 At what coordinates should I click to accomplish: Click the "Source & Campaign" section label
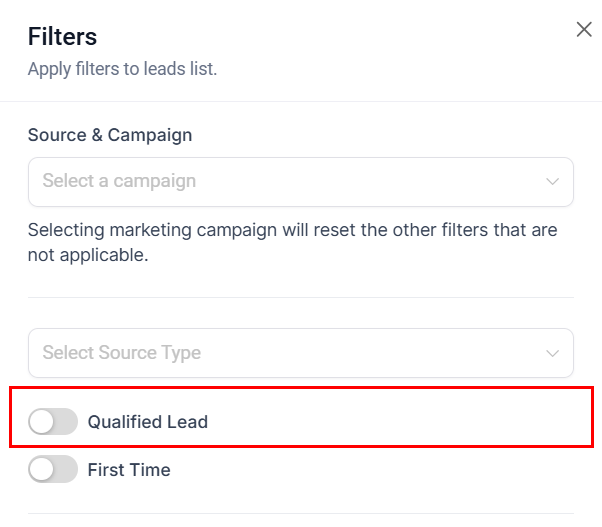[110, 135]
